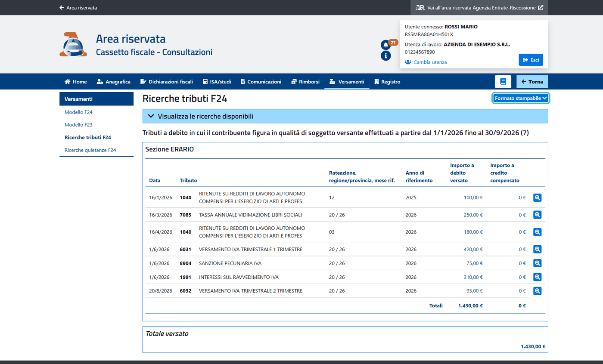Open Registro menu item

point(387,81)
